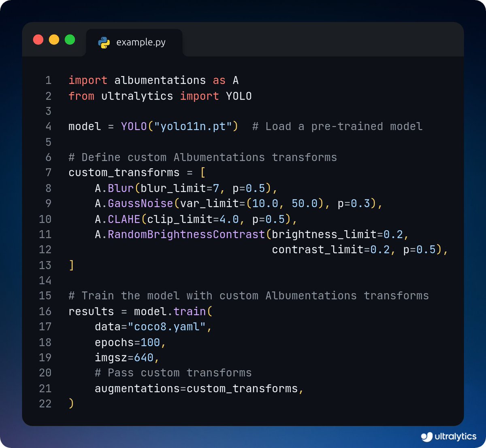Click the p=0.3 argument

pyautogui.click(x=354, y=204)
